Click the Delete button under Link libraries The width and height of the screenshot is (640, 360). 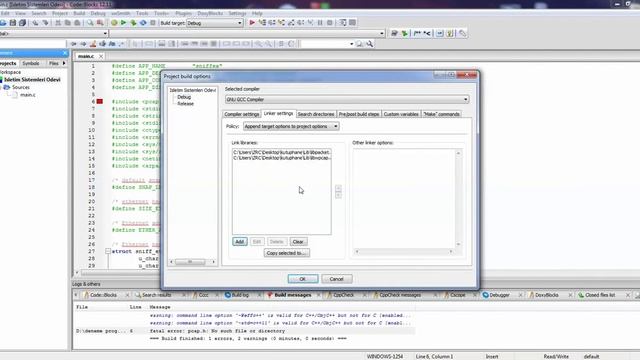pos(276,242)
